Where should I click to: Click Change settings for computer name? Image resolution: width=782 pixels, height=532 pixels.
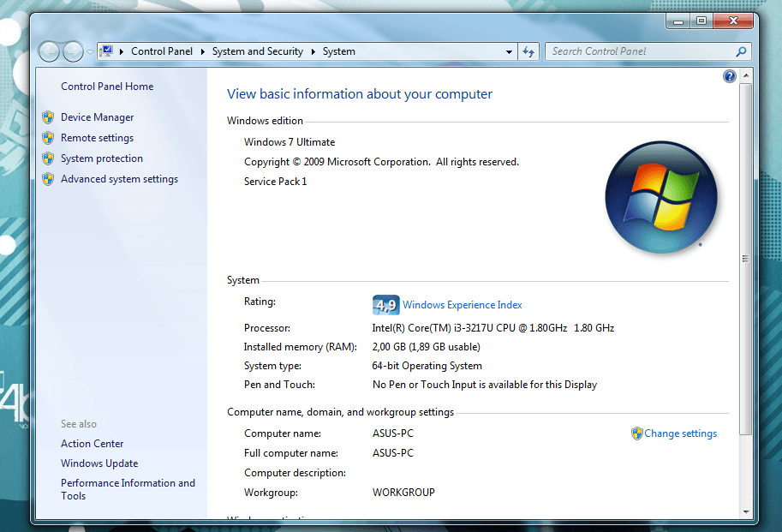(680, 433)
